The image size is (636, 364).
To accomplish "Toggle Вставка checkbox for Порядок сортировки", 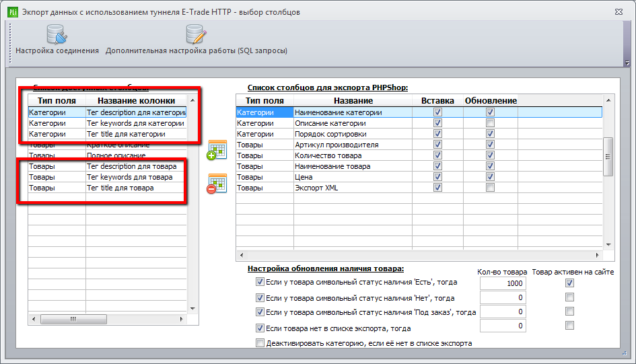I will [437, 134].
